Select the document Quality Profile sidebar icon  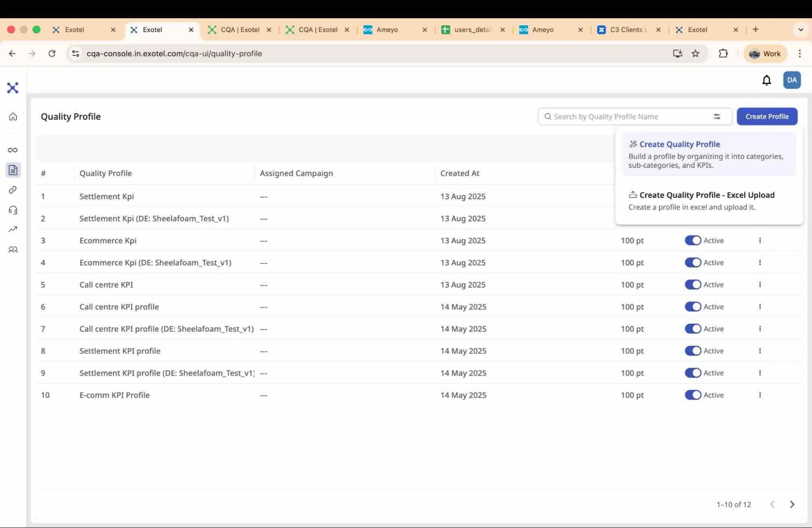[13, 170]
